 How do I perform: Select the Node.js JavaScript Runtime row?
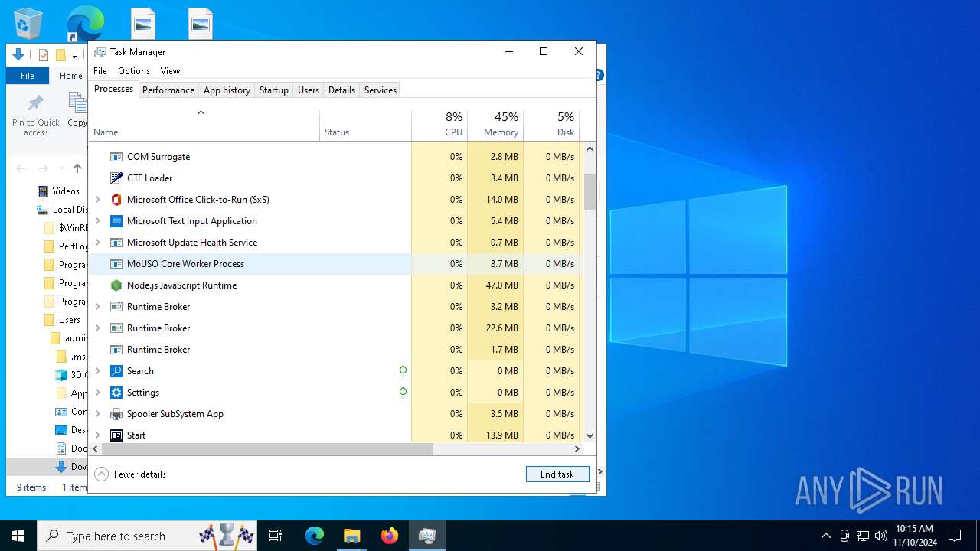coord(334,285)
